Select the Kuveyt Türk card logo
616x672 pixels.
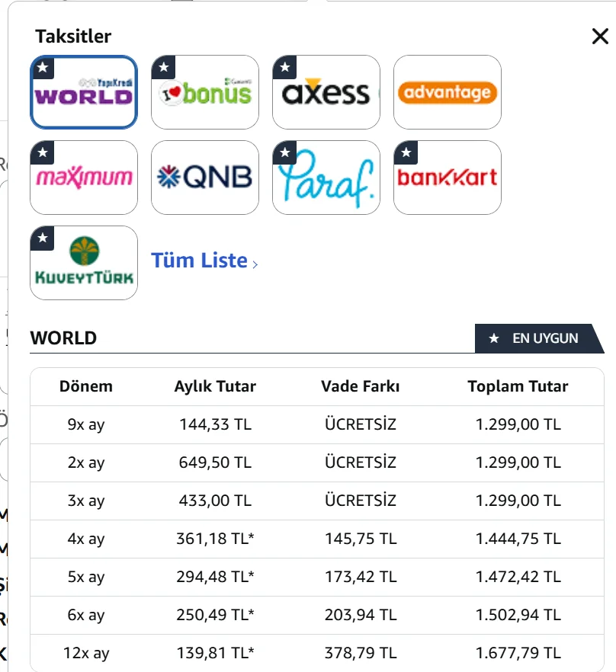(84, 263)
